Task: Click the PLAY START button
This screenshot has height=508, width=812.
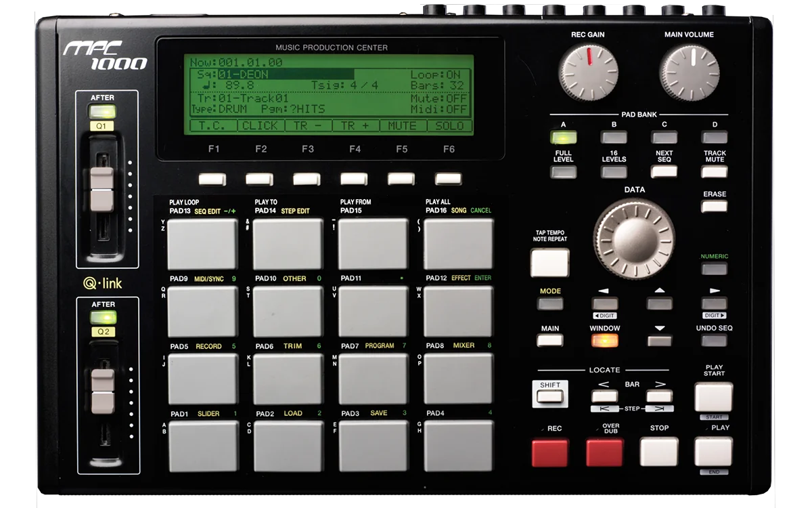Action: [x=714, y=397]
